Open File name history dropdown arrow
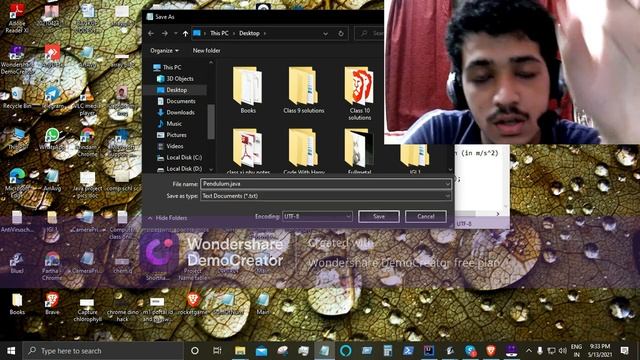 point(448,184)
